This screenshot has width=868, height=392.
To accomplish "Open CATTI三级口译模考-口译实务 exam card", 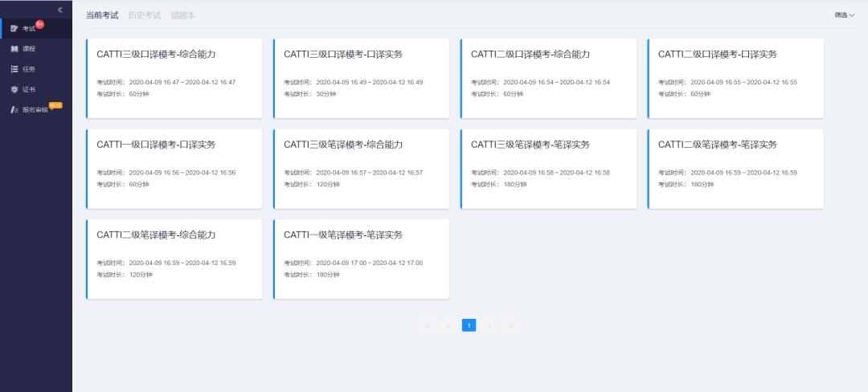I will click(362, 79).
